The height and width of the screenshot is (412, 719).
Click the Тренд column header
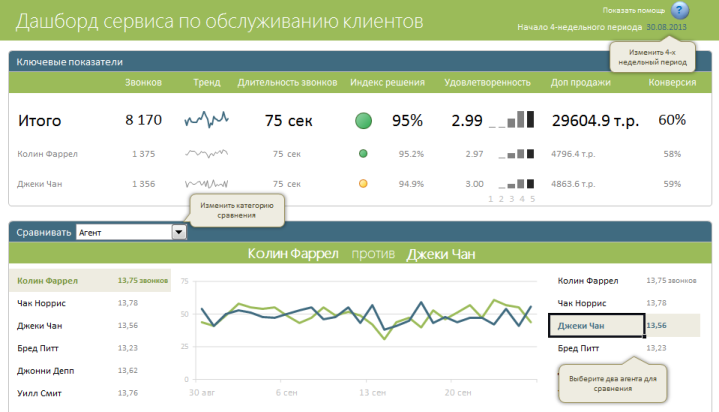pos(207,83)
